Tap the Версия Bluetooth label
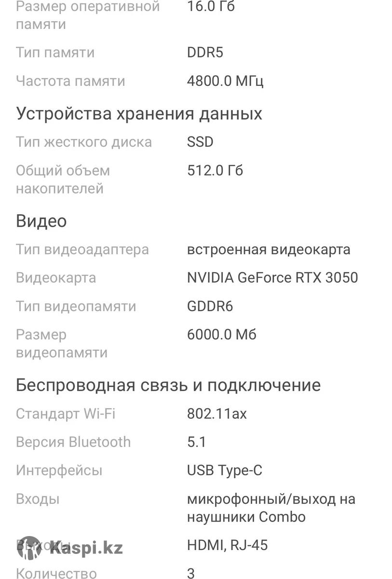The image size is (392, 579). pos(73,442)
